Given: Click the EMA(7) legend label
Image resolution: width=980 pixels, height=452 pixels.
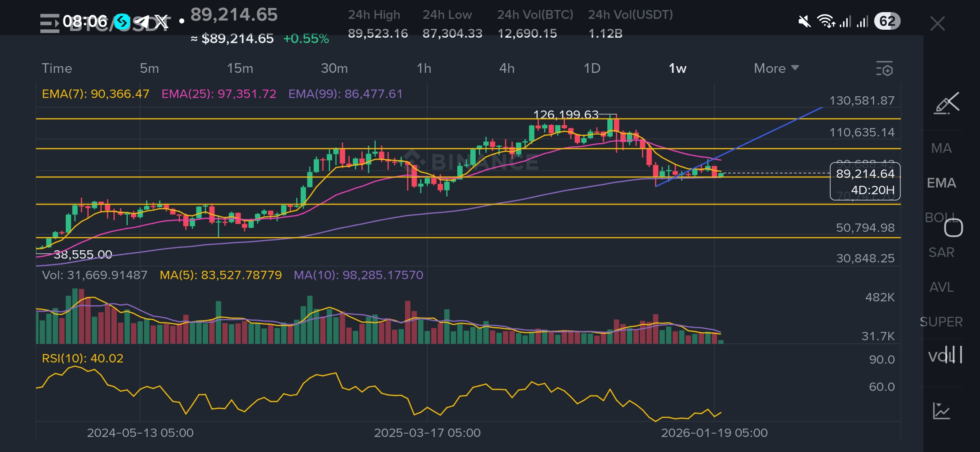Looking at the screenshot, I should [x=95, y=94].
